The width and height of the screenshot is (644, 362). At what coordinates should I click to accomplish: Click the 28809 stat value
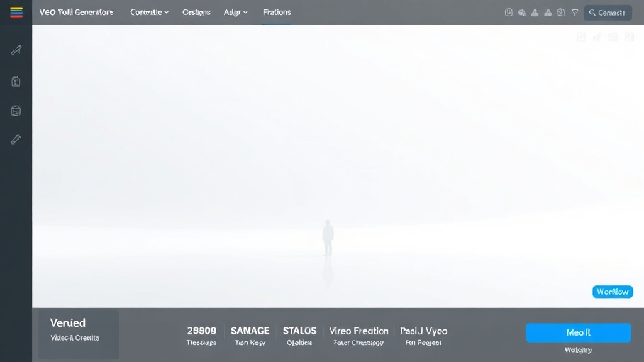pyautogui.click(x=202, y=331)
